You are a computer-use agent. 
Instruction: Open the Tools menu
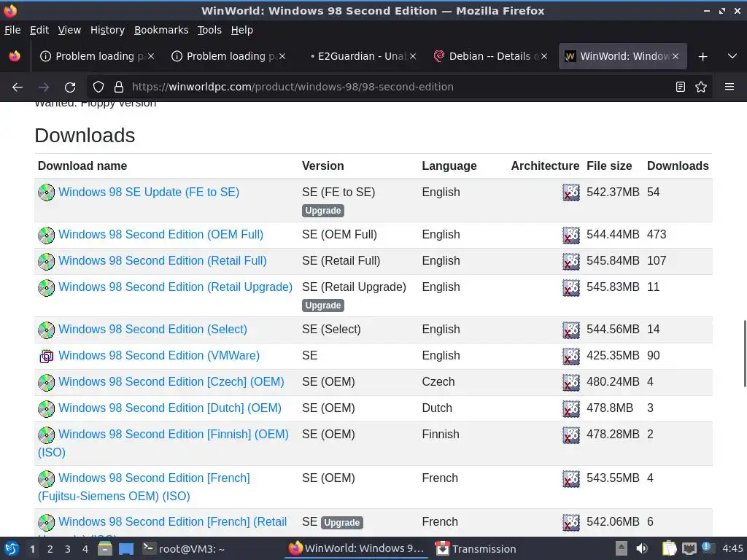click(209, 30)
